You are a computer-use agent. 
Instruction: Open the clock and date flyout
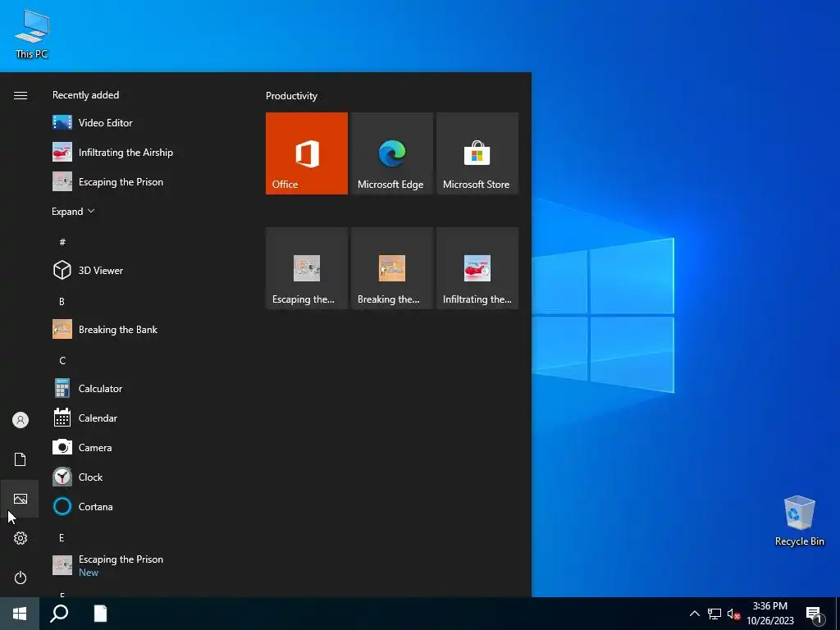(770, 614)
